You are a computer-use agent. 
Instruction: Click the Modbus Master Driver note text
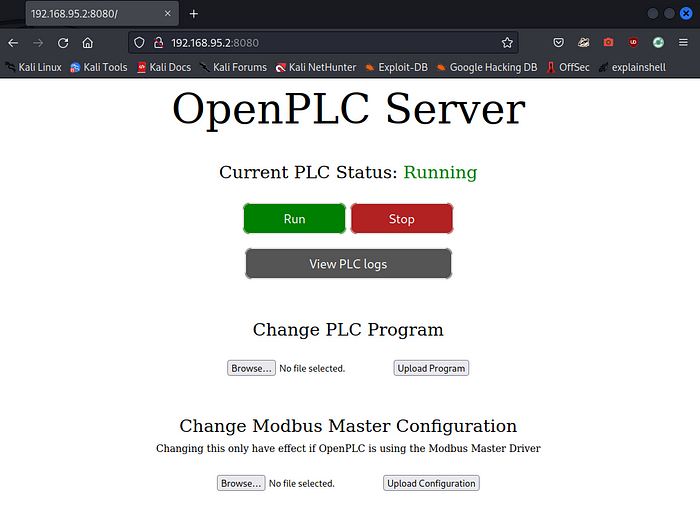[348, 448]
